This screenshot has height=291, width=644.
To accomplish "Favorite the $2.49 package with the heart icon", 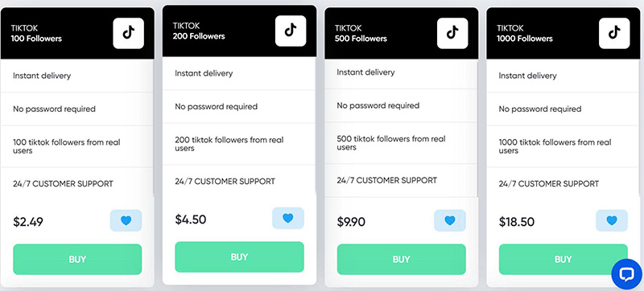I will point(126,220).
